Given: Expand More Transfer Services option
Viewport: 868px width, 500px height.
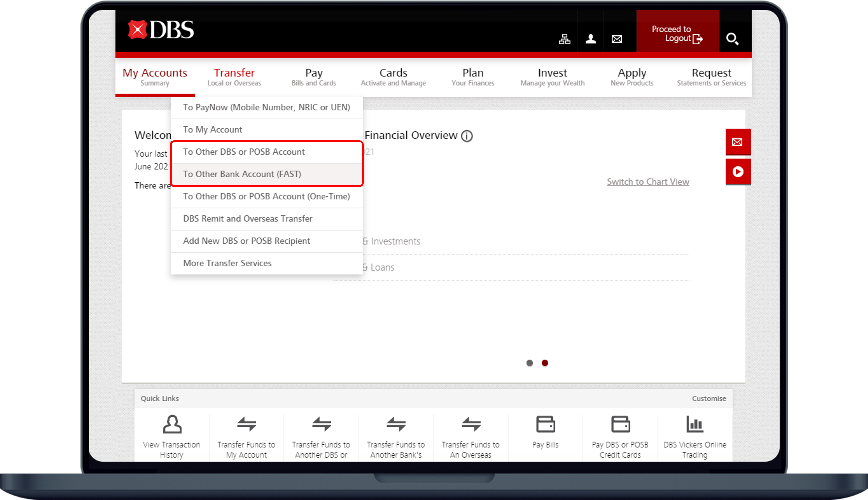Looking at the screenshot, I should (x=227, y=263).
